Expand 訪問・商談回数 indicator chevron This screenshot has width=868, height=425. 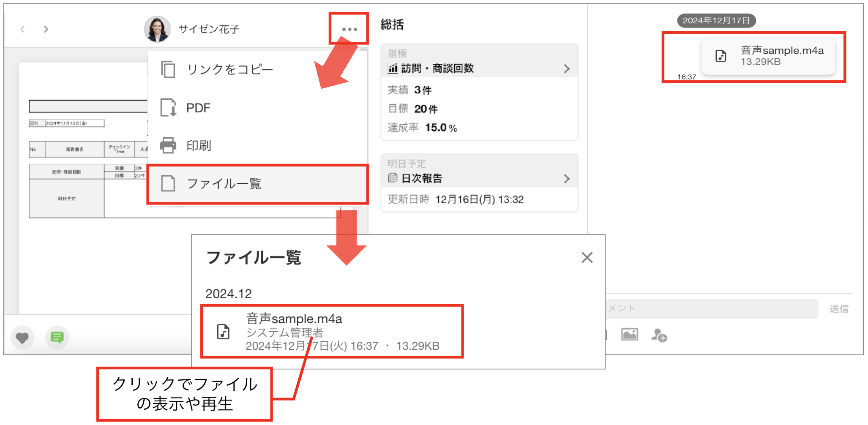(x=567, y=68)
